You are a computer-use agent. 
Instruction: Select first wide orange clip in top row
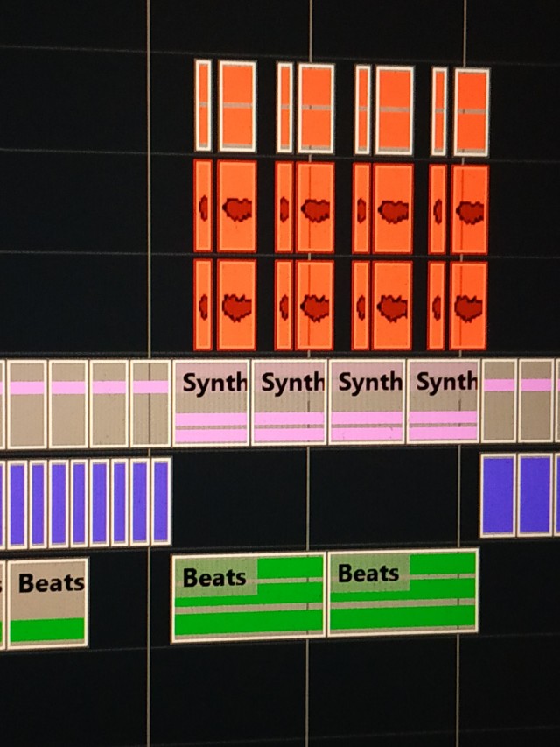[237, 106]
